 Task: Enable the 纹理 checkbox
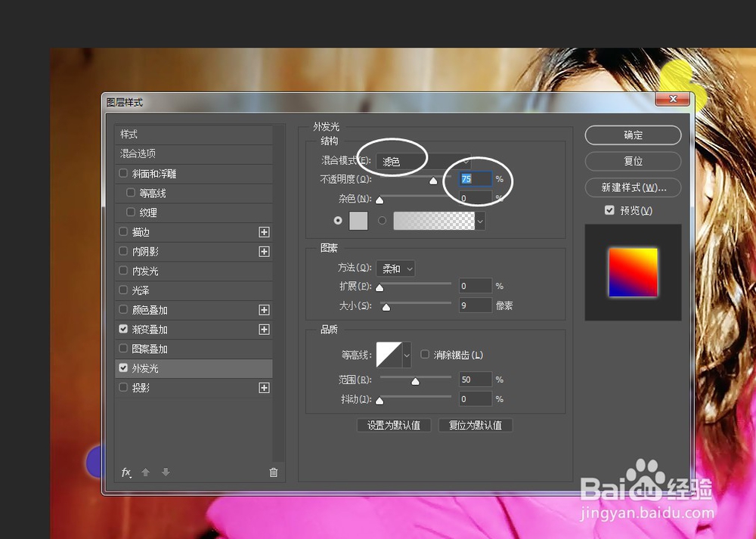pos(131,212)
